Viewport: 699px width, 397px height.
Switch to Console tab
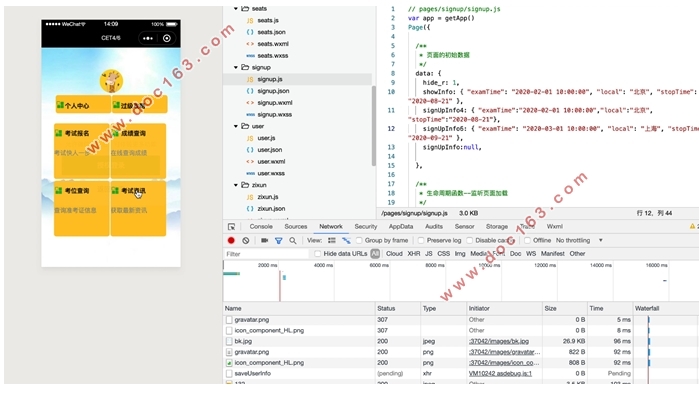point(261,227)
